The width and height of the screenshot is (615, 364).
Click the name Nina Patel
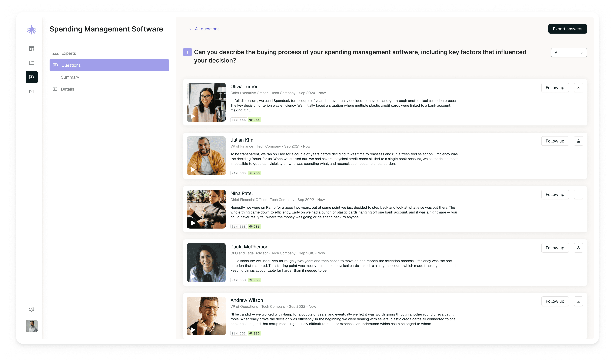(x=242, y=193)
